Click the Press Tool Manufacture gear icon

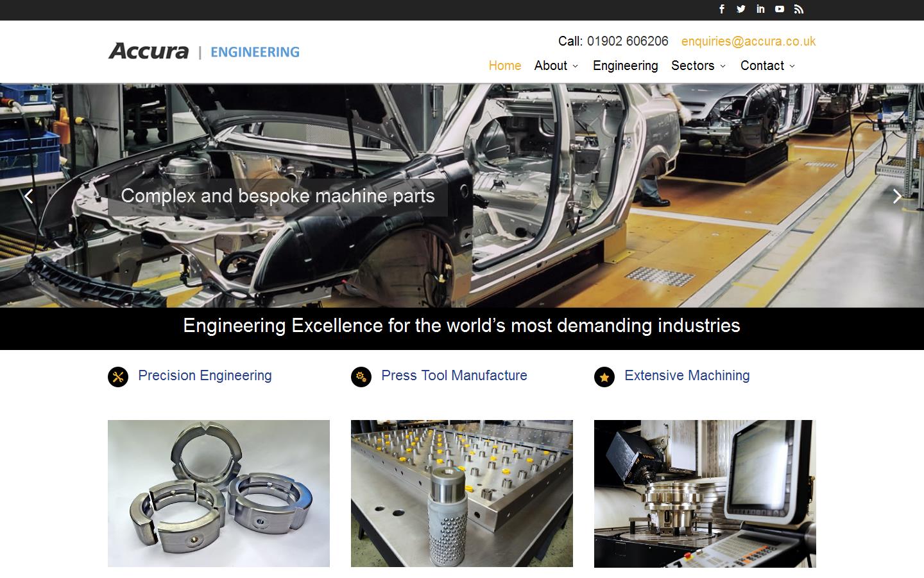(x=360, y=376)
